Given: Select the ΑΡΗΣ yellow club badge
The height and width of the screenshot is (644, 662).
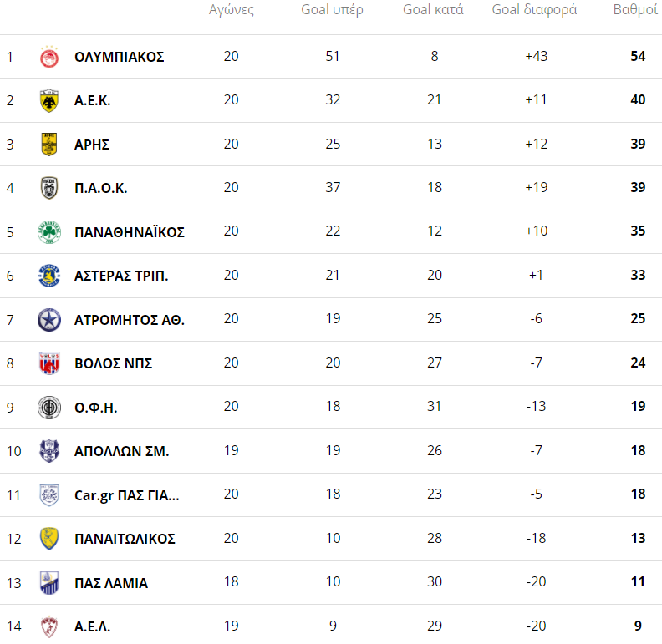Looking at the screenshot, I should click(x=49, y=145).
